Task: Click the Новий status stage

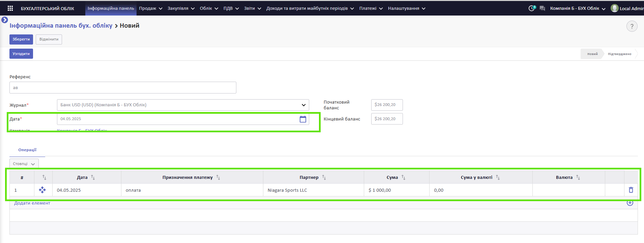Action: pyautogui.click(x=592, y=54)
